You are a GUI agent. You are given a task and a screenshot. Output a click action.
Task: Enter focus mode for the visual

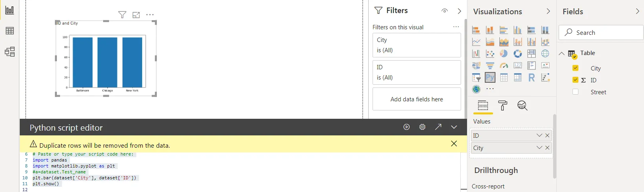click(x=136, y=15)
